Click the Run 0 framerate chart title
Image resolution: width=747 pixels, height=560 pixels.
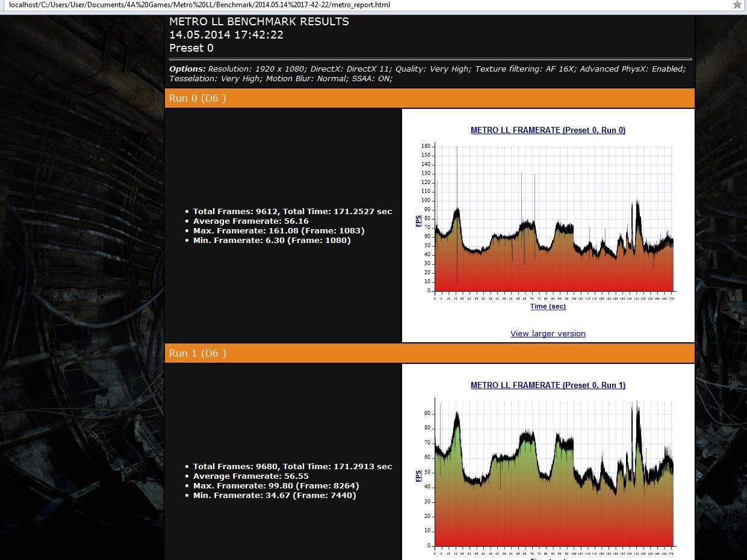click(x=548, y=130)
